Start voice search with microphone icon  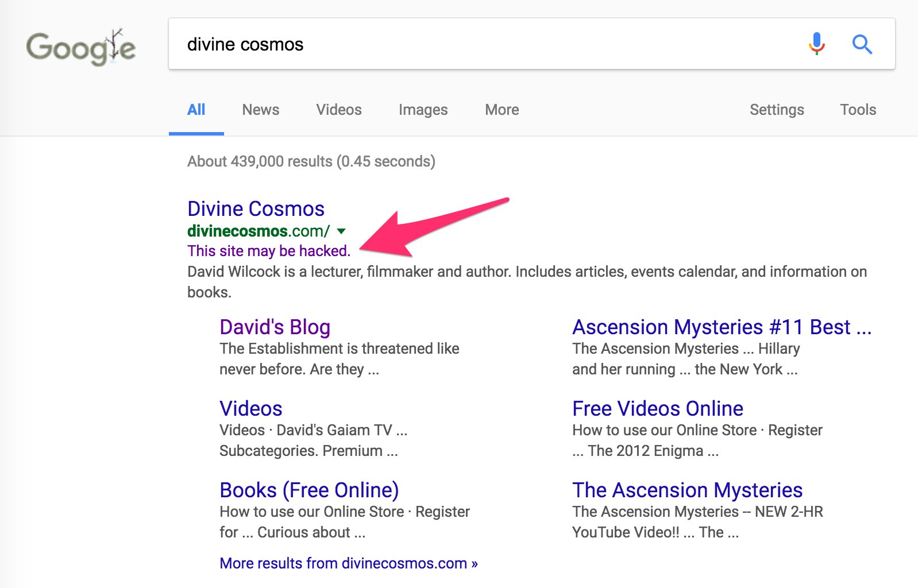click(816, 44)
